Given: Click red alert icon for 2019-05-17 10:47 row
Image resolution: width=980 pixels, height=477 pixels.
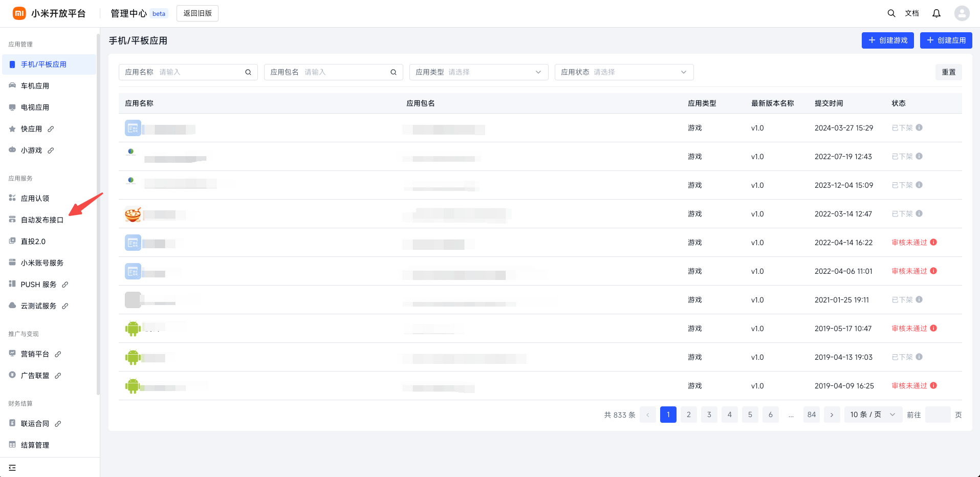Looking at the screenshot, I should pos(933,328).
